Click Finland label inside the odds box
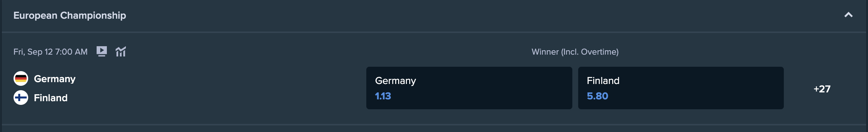This screenshot has width=868, height=132. click(x=603, y=81)
